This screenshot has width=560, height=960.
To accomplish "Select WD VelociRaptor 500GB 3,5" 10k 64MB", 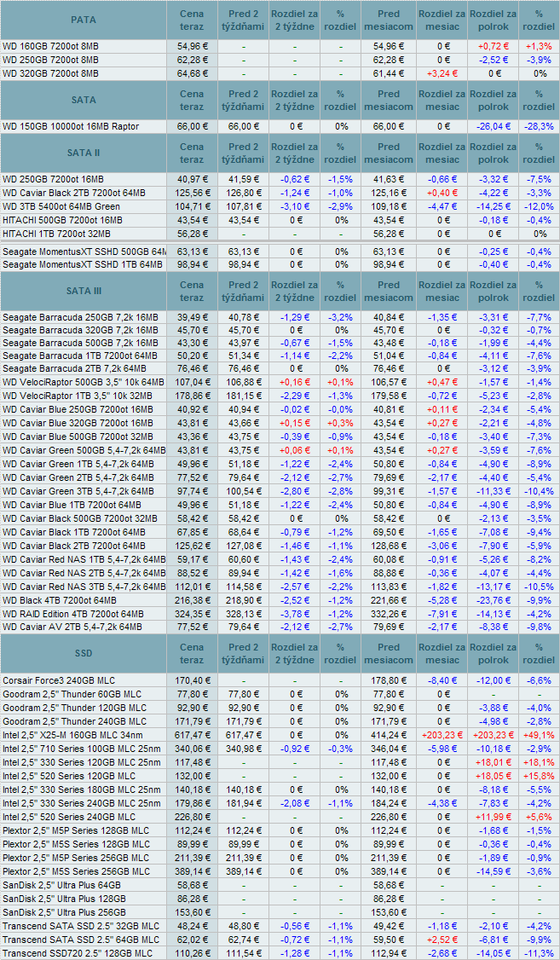I will pyautogui.click(x=84, y=382).
